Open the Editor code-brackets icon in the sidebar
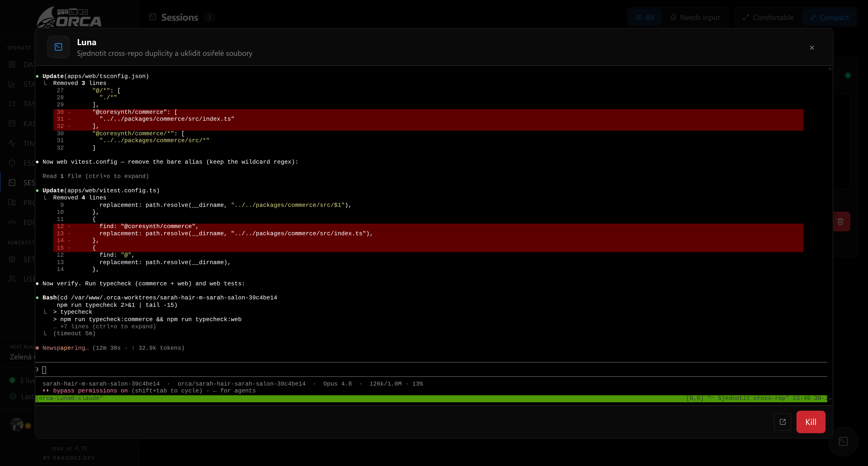Image resolution: width=868 pixels, height=466 pixels. pyautogui.click(x=12, y=222)
